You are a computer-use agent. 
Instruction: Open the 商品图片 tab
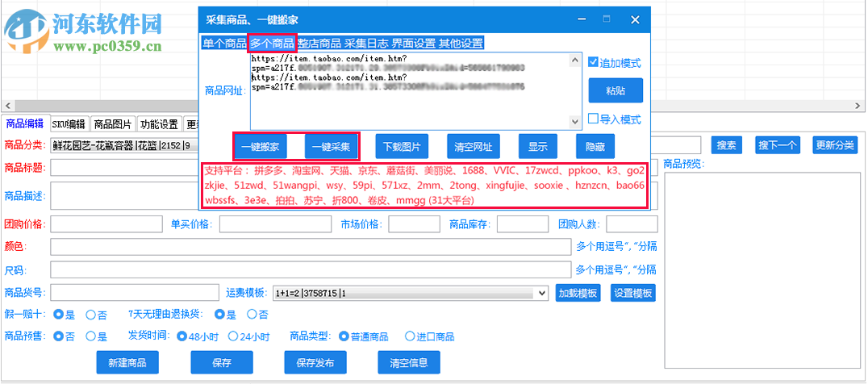click(113, 124)
